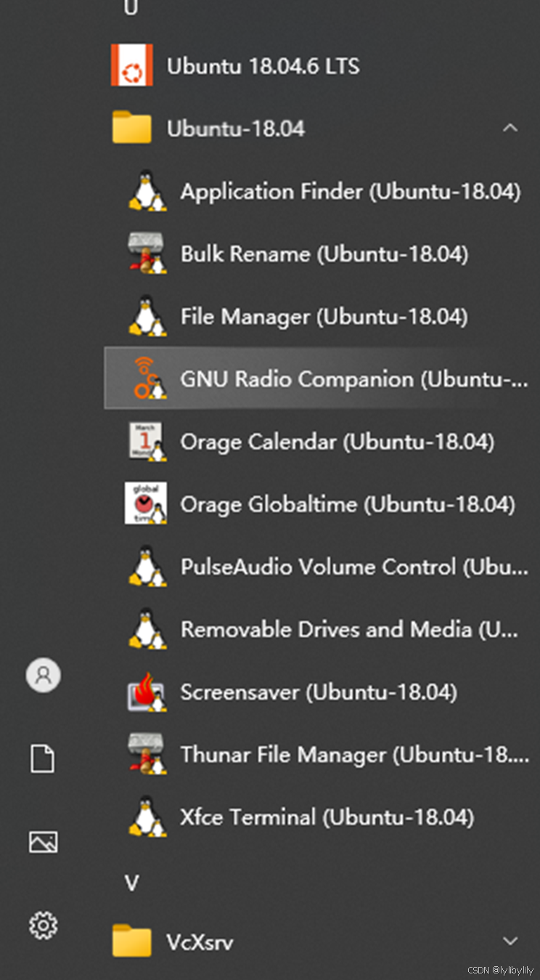Screen dimensions: 540x980
Task: Expand the VcXsrv folder chevron
Action: coord(510,941)
